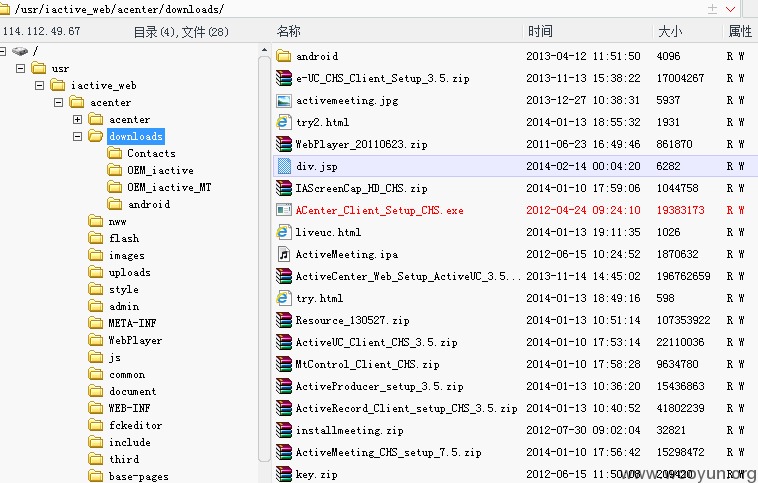Sort files by the 属性 column header
This screenshot has width=758, height=483.
coord(740,31)
